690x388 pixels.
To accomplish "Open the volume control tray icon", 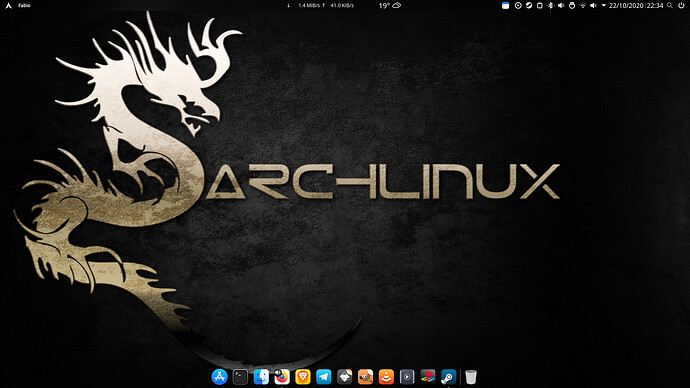I will coord(561,5).
